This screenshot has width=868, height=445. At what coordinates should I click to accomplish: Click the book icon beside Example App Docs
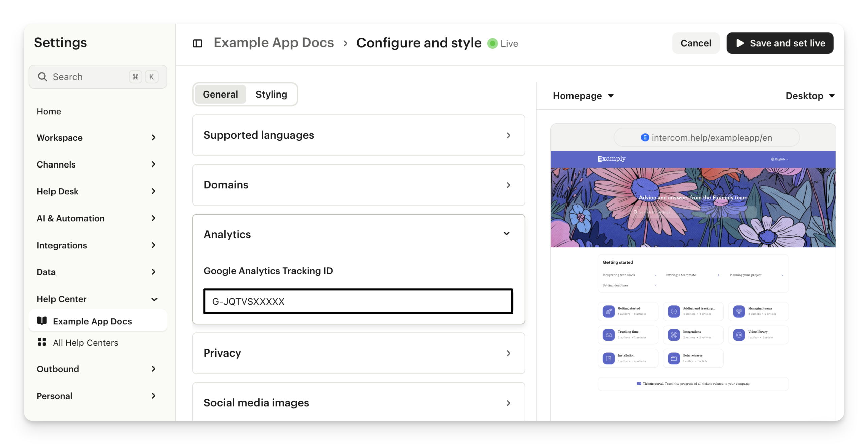coord(42,321)
